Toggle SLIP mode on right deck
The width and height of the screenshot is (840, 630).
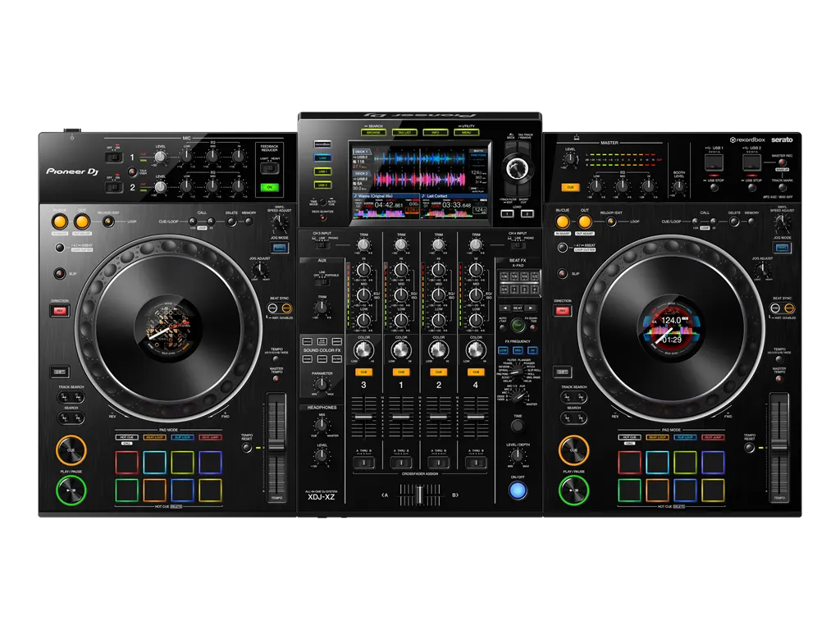coord(563,273)
